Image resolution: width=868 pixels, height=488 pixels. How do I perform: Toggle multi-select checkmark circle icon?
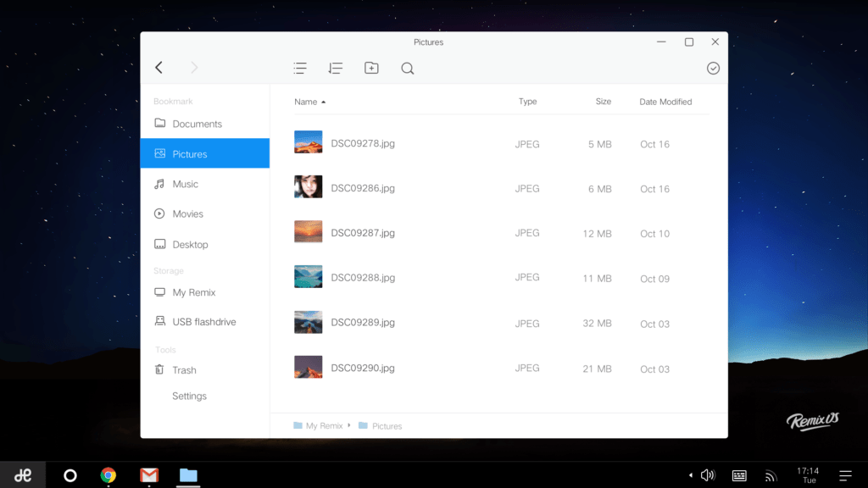(713, 68)
